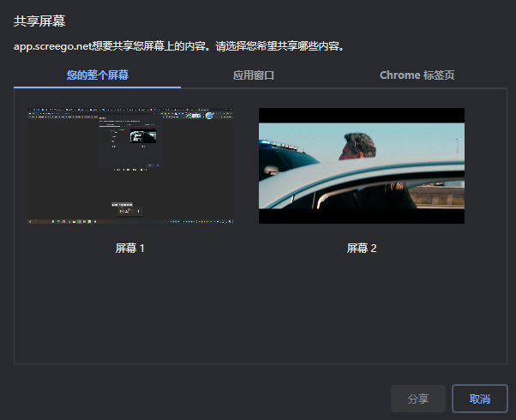This screenshot has width=516, height=420.
Task: Switch to the 您的整个屏幕 tab
Action: tap(98, 75)
